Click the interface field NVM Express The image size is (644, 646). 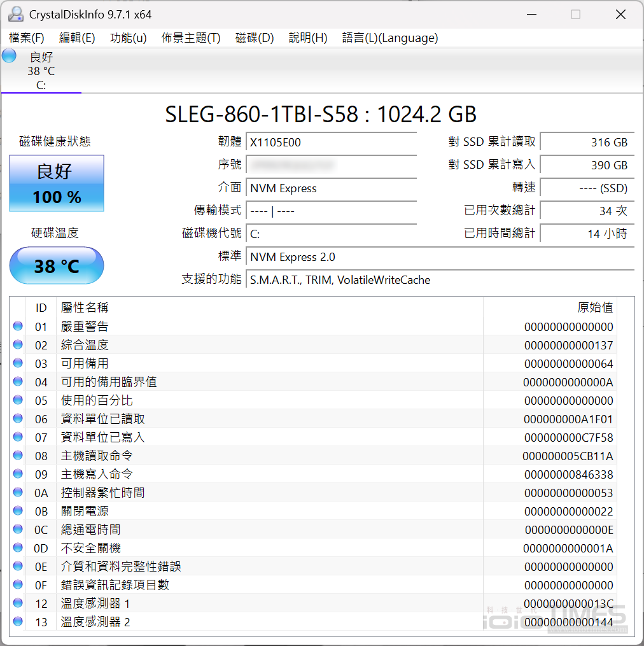(x=332, y=188)
